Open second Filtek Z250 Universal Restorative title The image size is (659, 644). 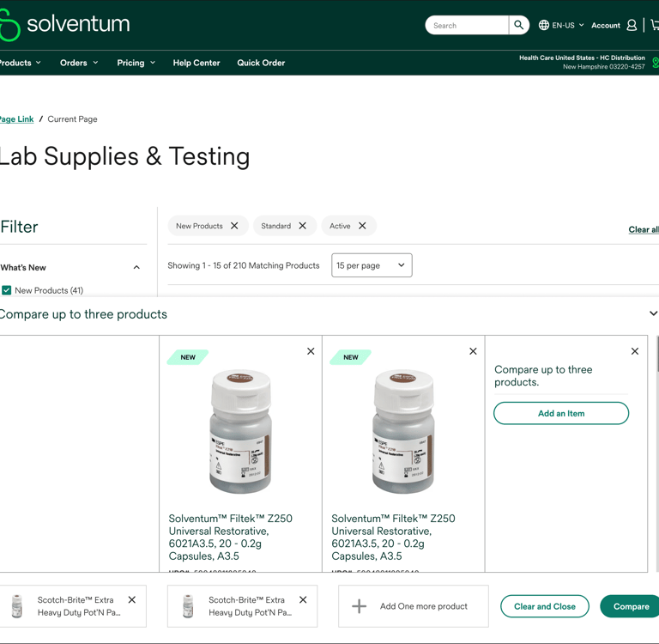click(x=393, y=538)
